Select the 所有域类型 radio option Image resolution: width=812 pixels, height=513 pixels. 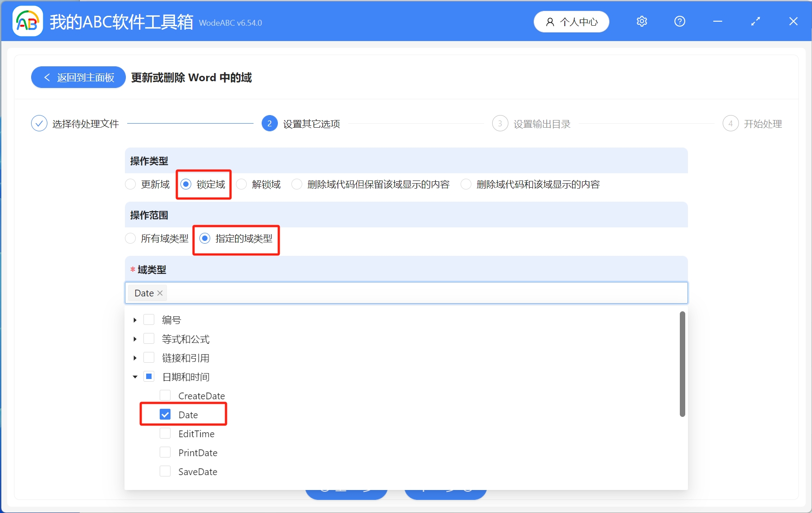pos(130,239)
